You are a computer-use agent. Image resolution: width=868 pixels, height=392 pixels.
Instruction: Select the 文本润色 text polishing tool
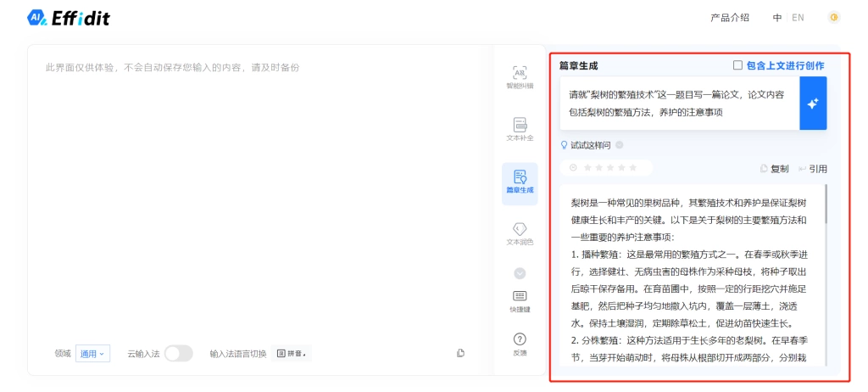(520, 234)
